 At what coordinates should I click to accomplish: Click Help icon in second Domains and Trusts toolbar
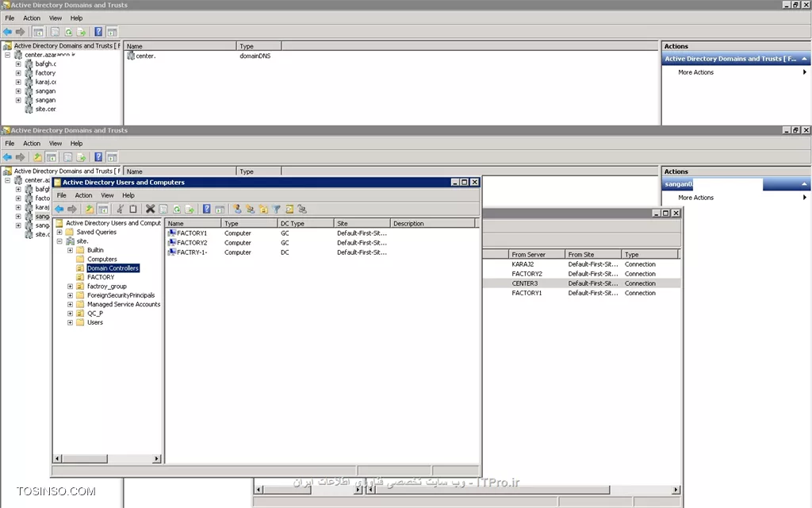[x=98, y=157]
